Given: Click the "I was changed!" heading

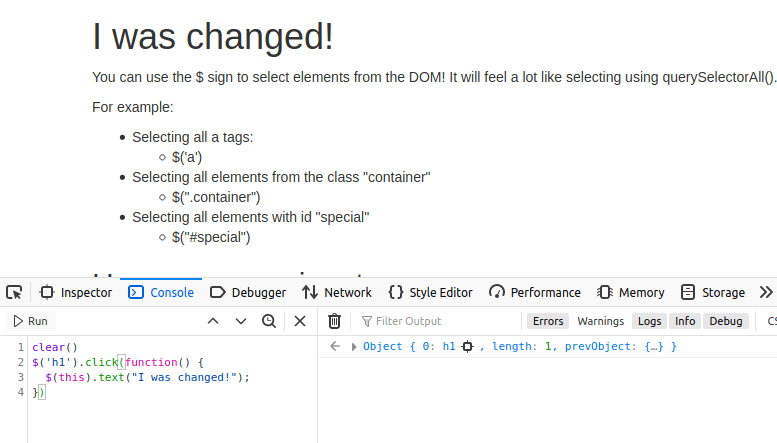Looking at the screenshot, I should click(x=213, y=38).
